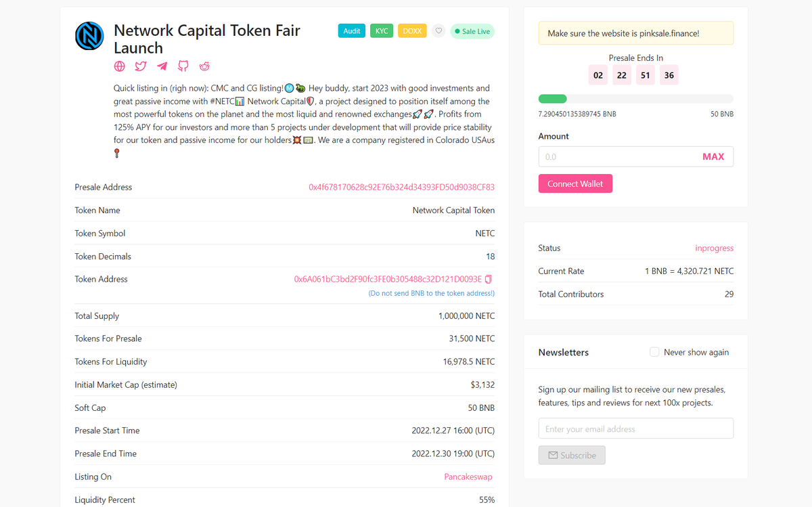The width and height of the screenshot is (812, 507).
Task: Open the Telegram icon link
Action: [x=162, y=66]
